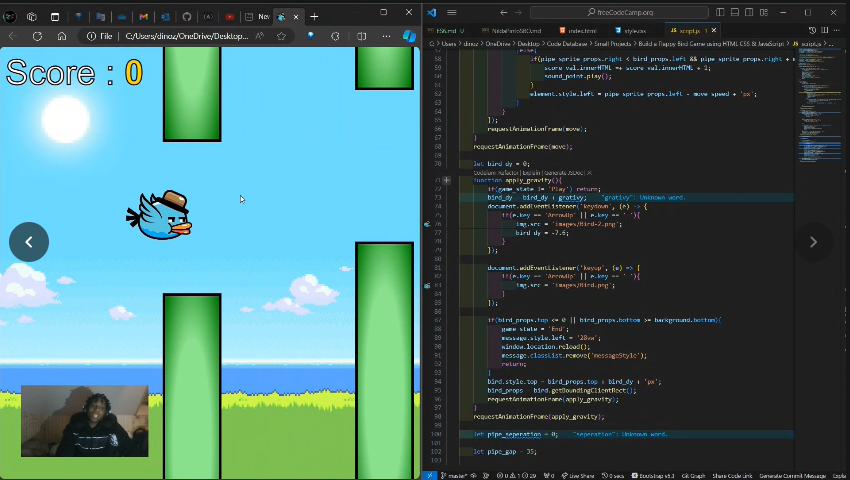This screenshot has width=850, height=480.
Task: Navigate back in VS Code editor history
Action: click(x=504, y=12)
